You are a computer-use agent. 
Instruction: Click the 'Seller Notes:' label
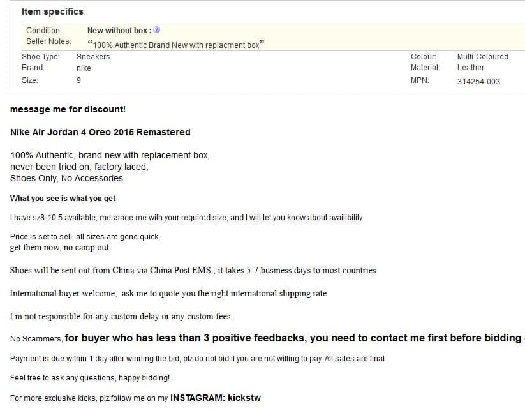[49, 41]
